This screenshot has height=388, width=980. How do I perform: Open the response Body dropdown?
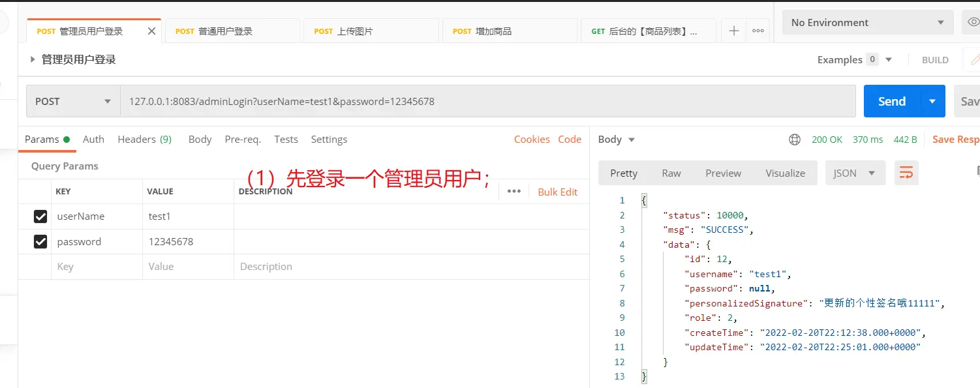(616, 140)
